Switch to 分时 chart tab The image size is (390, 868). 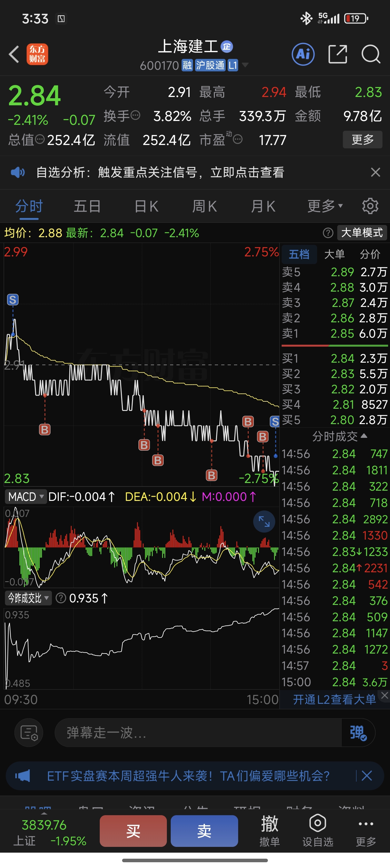point(29,206)
